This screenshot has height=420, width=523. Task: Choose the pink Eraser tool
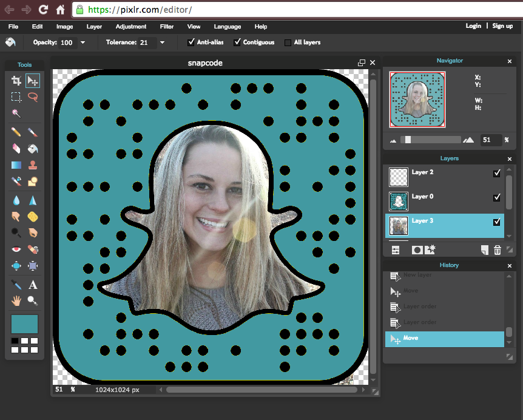tap(16, 149)
